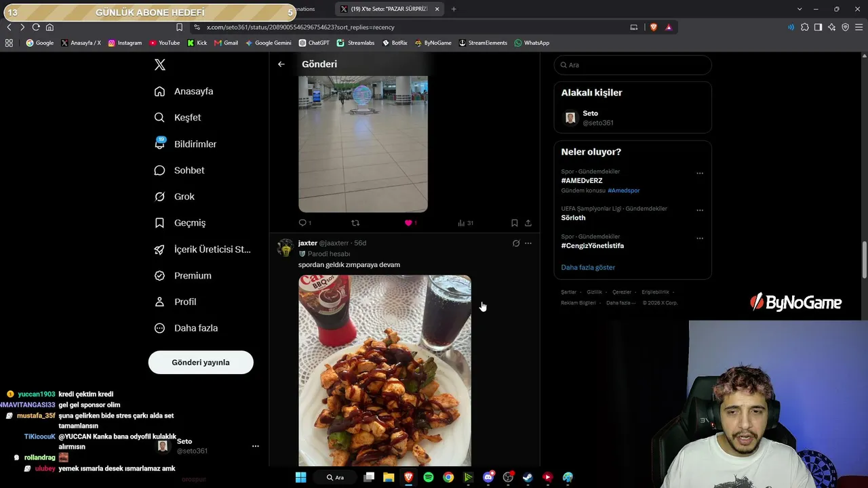Open Geçmiş bookmarks item
Screen dimensions: 868x488
180,223
